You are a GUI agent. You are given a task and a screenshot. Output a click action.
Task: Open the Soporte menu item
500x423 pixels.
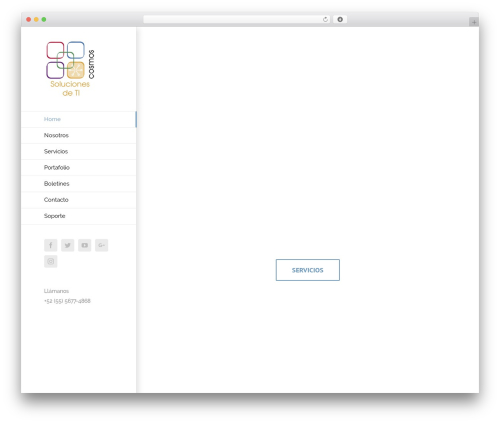pyautogui.click(x=79, y=216)
